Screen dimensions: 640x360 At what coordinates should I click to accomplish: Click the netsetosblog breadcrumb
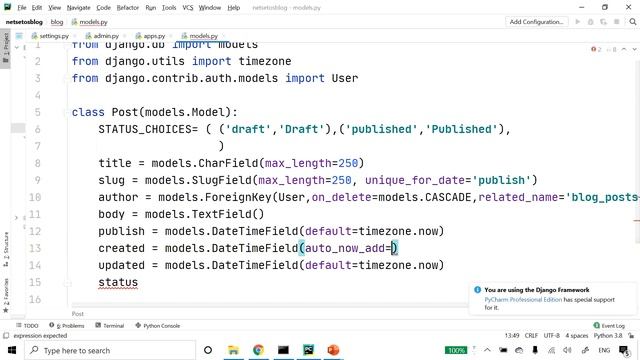(24, 22)
